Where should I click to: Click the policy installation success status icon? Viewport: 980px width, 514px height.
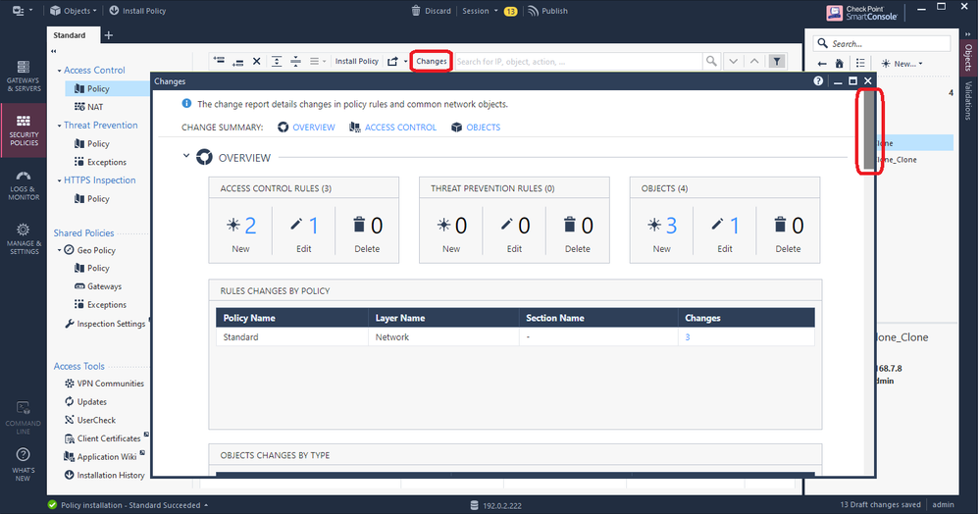pyautogui.click(x=52, y=504)
